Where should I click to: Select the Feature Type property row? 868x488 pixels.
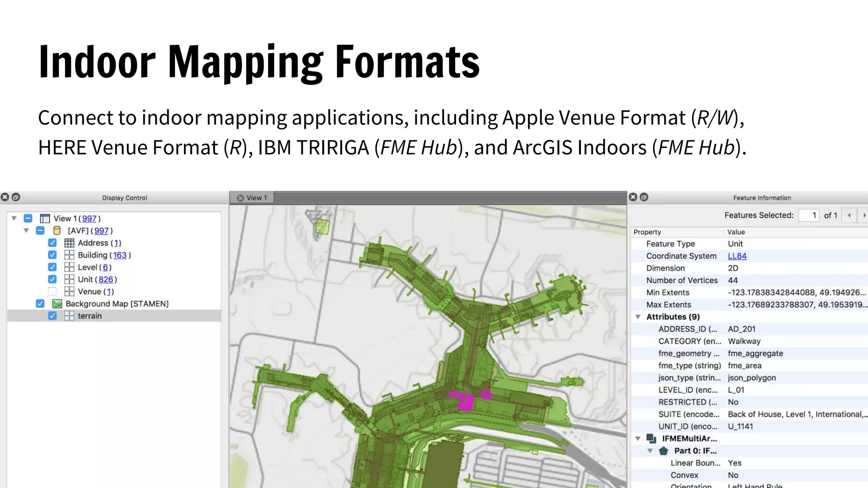tap(749, 244)
